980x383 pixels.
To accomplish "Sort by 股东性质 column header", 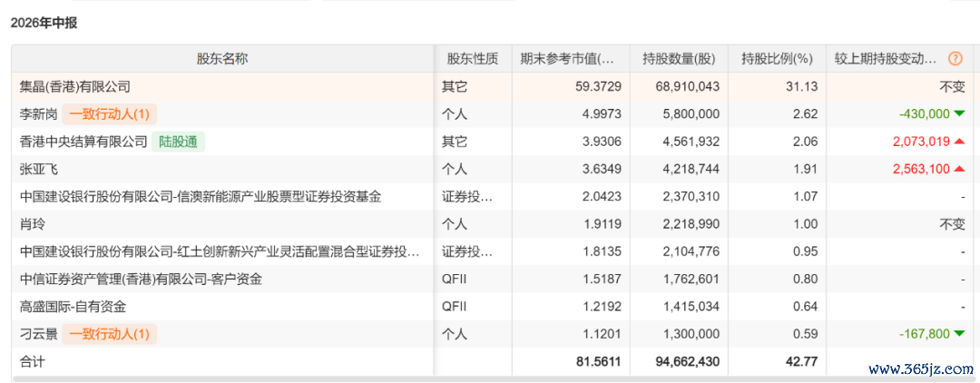I will tap(473, 59).
